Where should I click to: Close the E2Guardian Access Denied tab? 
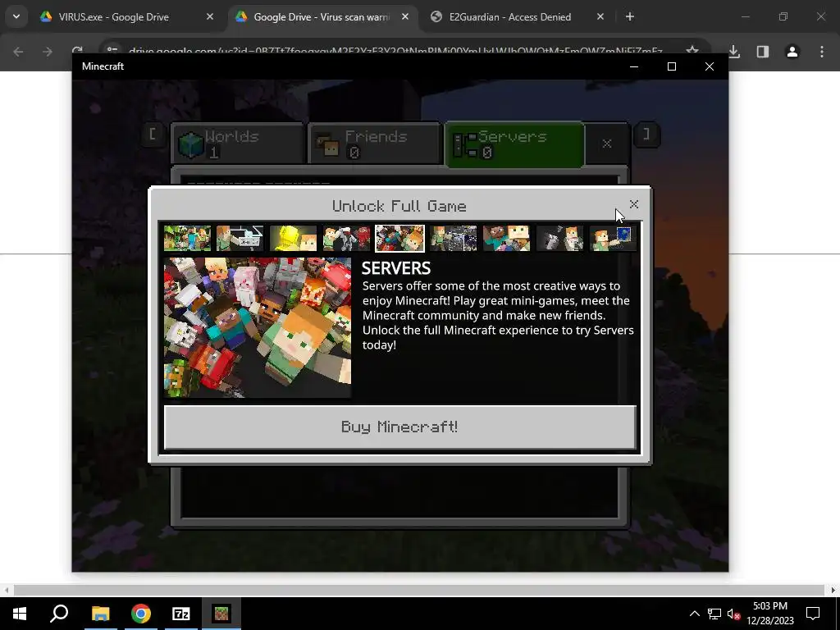(x=600, y=16)
